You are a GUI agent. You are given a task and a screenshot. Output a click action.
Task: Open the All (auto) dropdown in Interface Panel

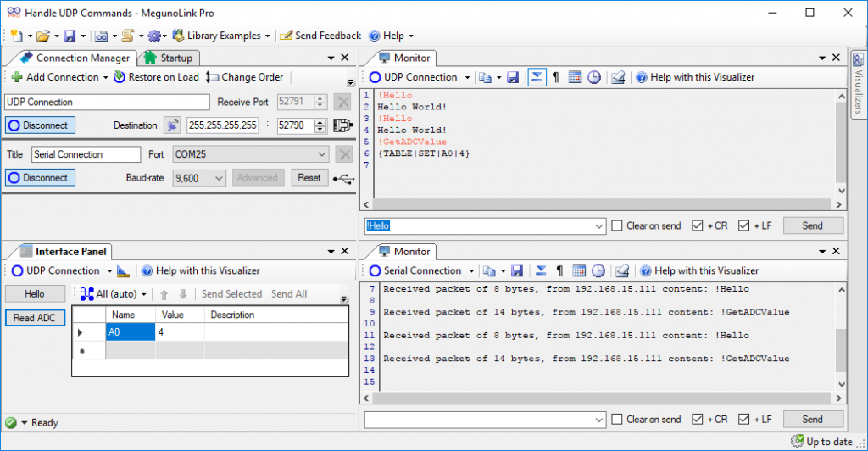[x=114, y=294]
